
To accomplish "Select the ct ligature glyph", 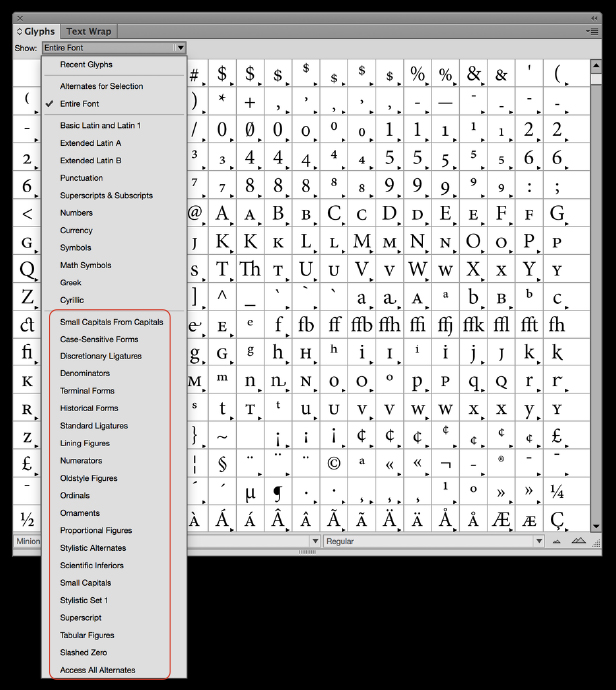I will (27, 324).
